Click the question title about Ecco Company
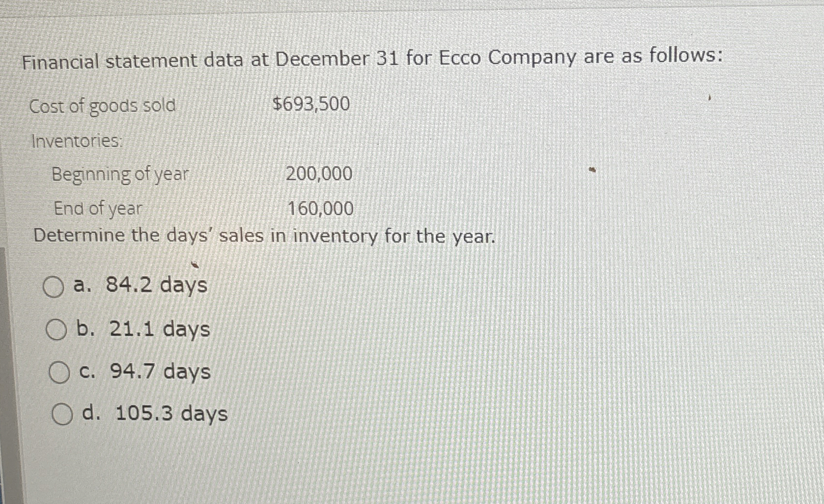 (372, 58)
